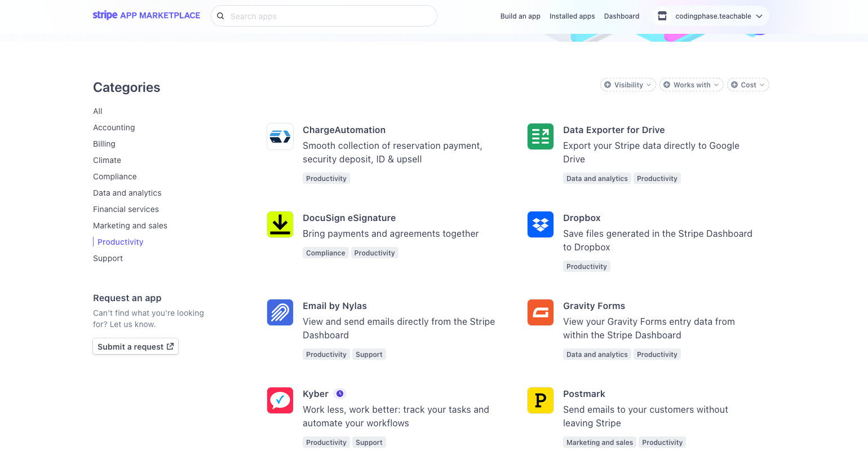
Task: Select the Kyber app icon
Action: [x=280, y=400]
